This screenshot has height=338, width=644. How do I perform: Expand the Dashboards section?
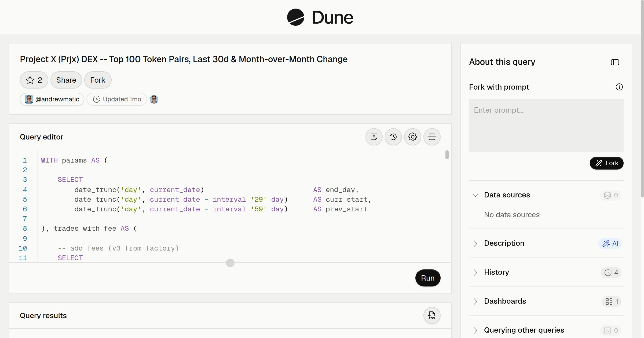tap(475, 301)
